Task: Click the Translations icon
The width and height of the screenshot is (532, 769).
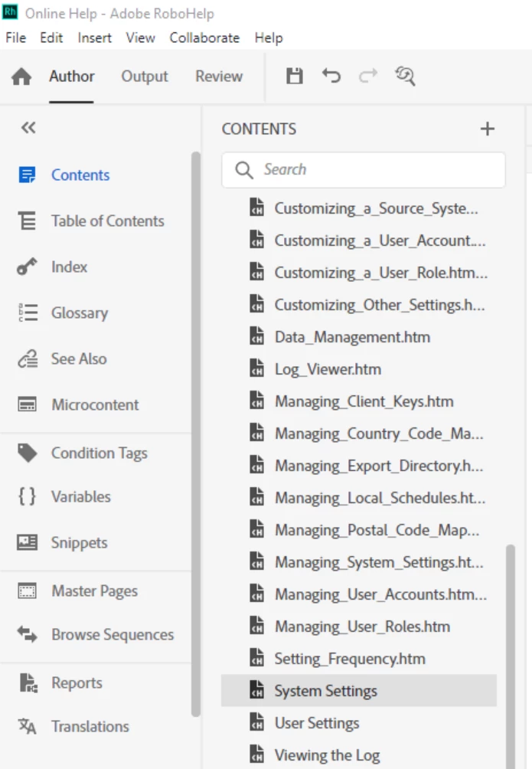Action: pyautogui.click(x=27, y=726)
